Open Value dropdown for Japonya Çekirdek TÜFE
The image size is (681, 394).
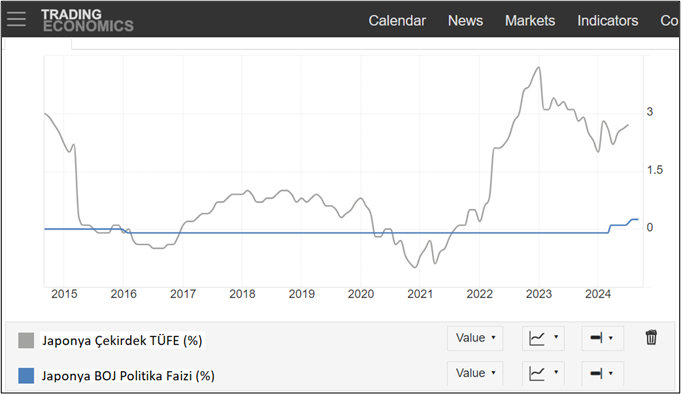pyautogui.click(x=475, y=338)
